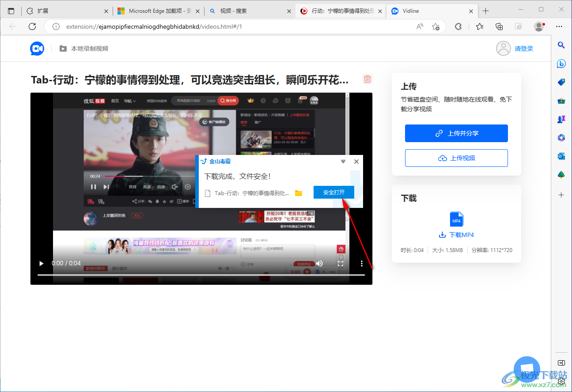Click the downloaded file name in popup
Viewport: 572px width, 392px height.
tap(252, 193)
